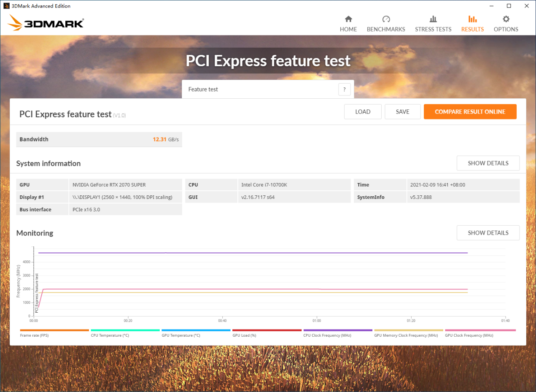Show details for Monitoring
Viewport: 536px width, 392px height.
488,233
